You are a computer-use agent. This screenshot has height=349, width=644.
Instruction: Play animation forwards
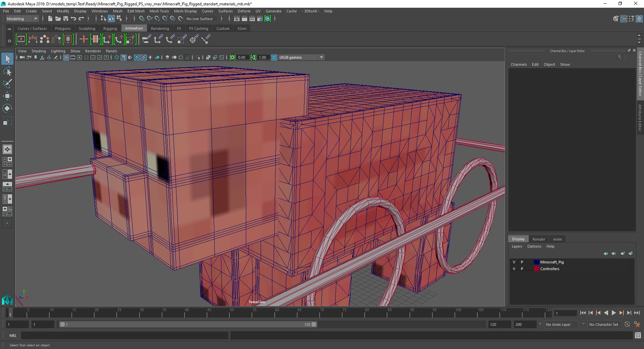coord(613,313)
